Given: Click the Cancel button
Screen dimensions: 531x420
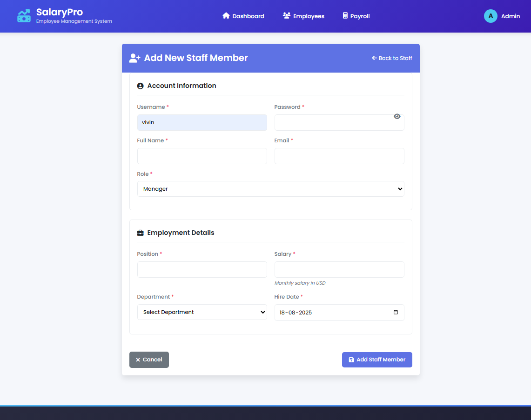Looking at the screenshot, I should [149, 360].
